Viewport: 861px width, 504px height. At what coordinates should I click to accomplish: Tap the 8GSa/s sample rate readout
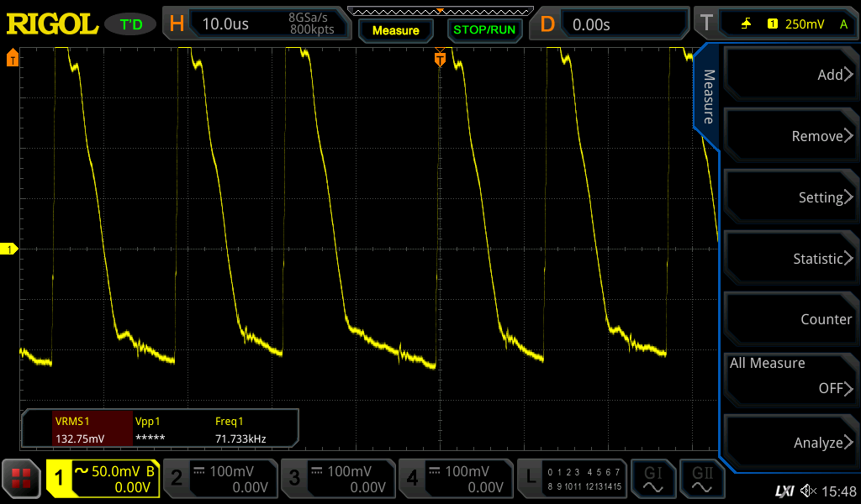click(x=308, y=18)
